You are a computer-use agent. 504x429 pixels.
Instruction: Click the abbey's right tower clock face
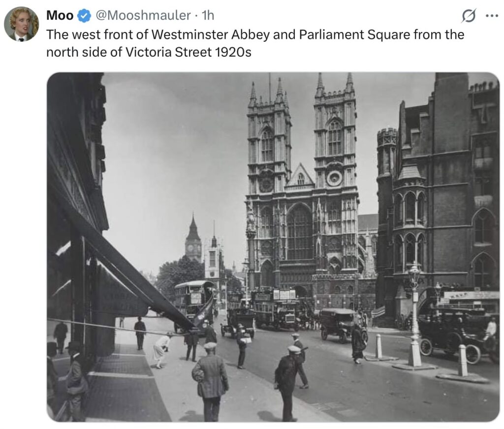[335, 178]
